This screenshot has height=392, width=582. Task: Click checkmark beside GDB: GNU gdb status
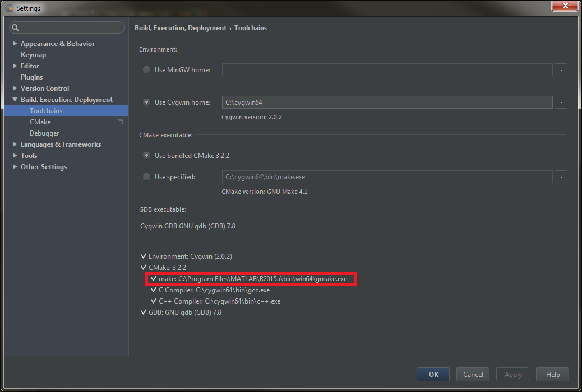144,312
